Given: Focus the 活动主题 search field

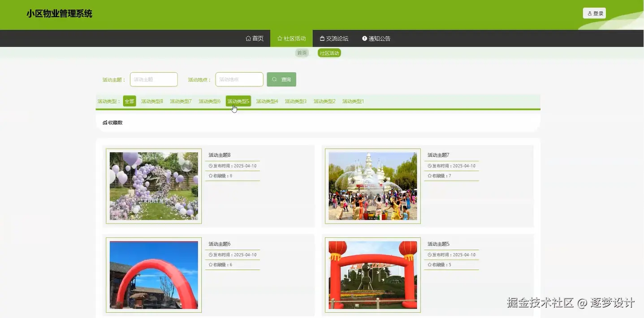Looking at the screenshot, I should coord(154,79).
